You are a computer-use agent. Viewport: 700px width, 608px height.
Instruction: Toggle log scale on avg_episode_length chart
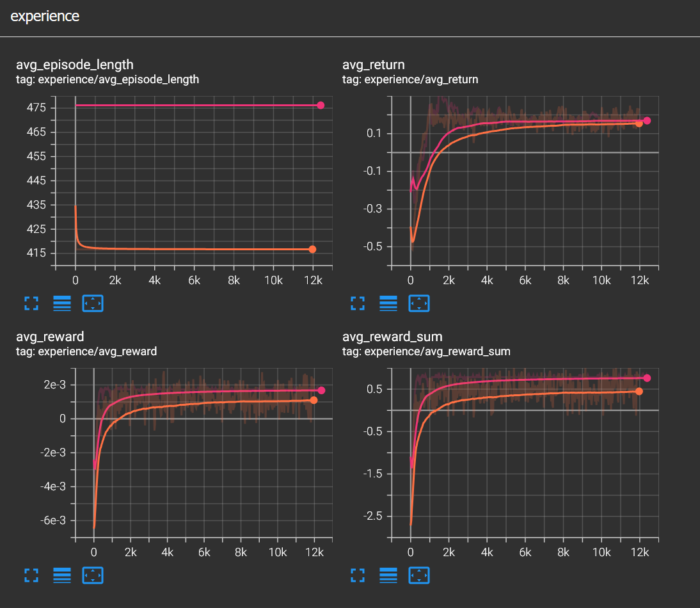(61, 303)
